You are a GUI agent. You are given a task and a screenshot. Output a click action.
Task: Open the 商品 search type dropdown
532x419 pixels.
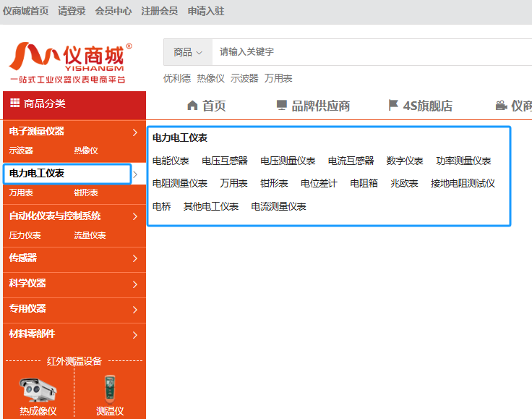[188, 52]
